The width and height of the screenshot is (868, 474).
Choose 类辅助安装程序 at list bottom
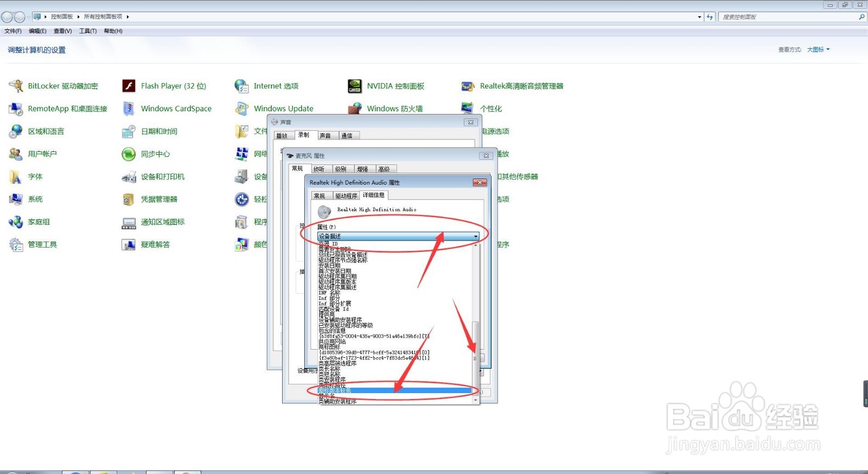tap(337, 402)
